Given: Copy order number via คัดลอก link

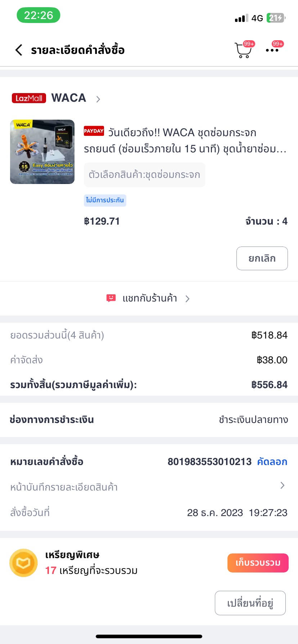Looking at the screenshot, I should coord(272,462).
